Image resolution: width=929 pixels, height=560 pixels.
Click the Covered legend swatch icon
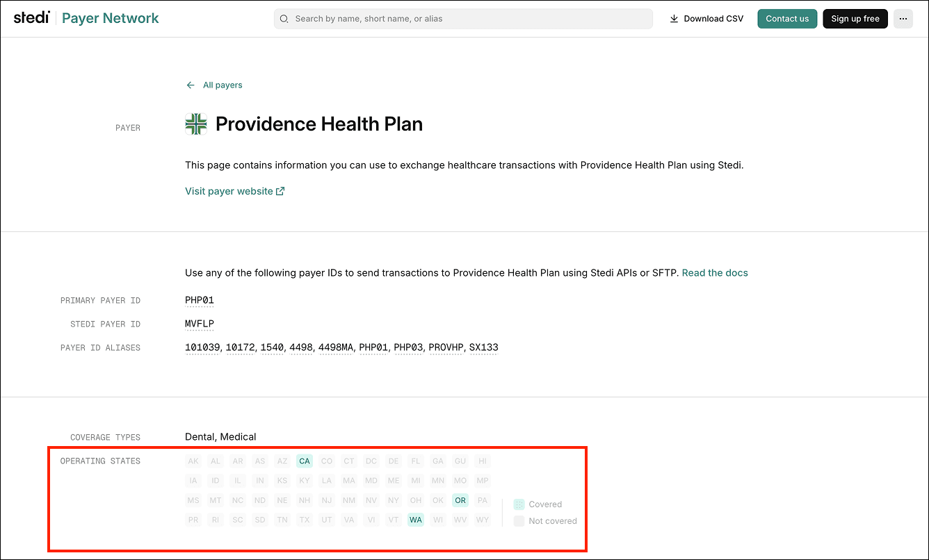(519, 504)
